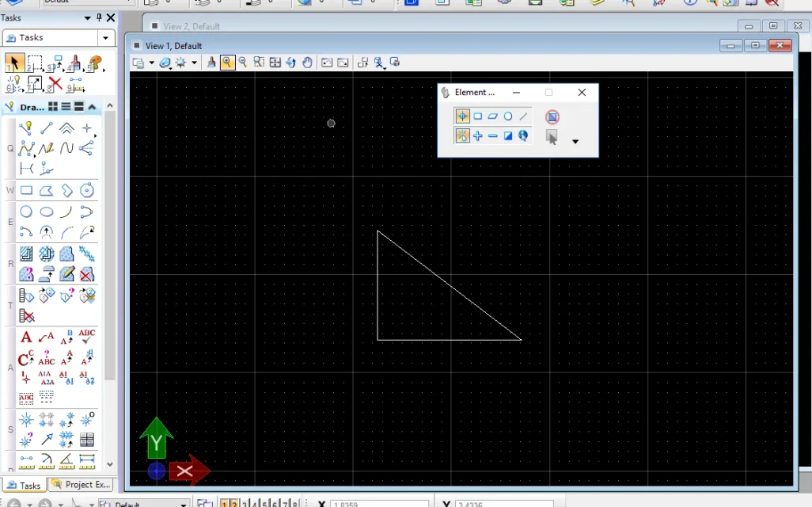The height and width of the screenshot is (507, 812).
Task: Select the Window Area tool in View 1
Action: pyautogui.click(x=259, y=63)
